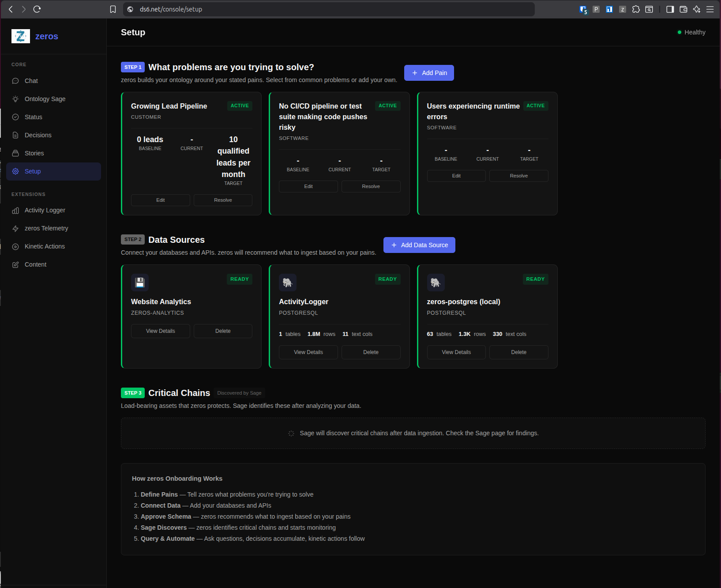Click the Add Pain button
Image resolution: width=721 pixels, height=588 pixels.
point(428,72)
